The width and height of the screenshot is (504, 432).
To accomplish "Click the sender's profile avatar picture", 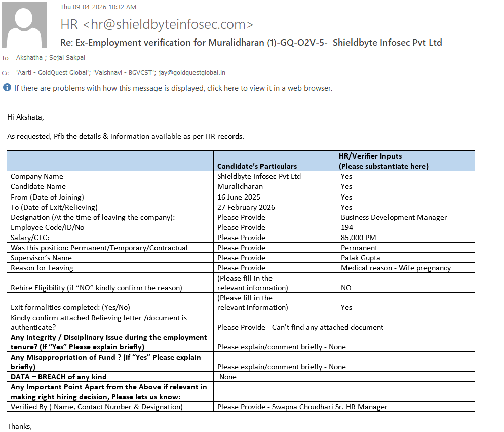I will [x=24, y=25].
